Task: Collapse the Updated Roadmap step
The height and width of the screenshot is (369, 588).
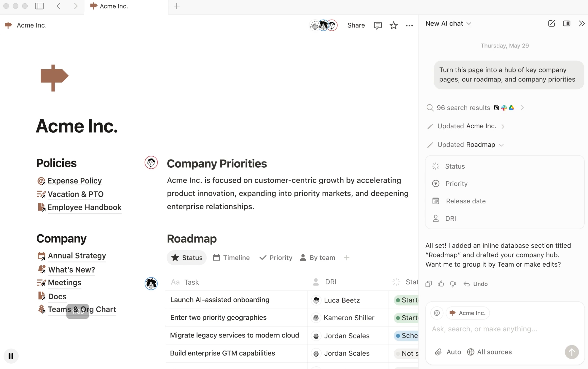Action: click(x=465, y=145)
